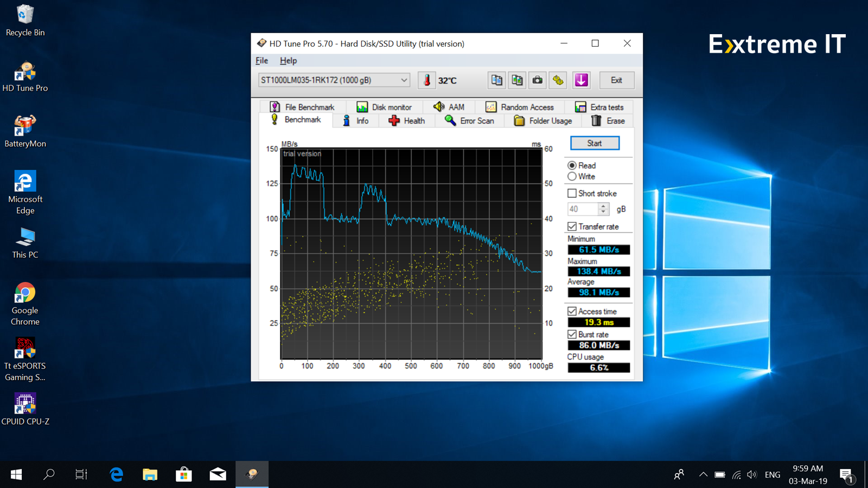
Task: Open File Explorer from the taskbar
Action: coord(150,474)
